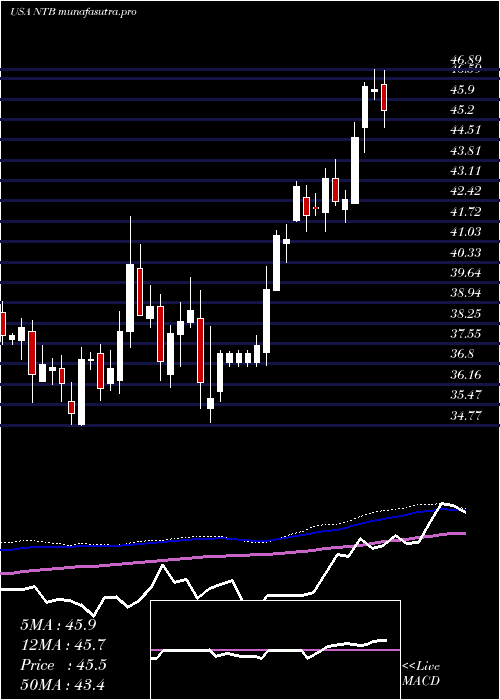
Task: Click the MACD inset chart panel
Action: click(275, 650)
